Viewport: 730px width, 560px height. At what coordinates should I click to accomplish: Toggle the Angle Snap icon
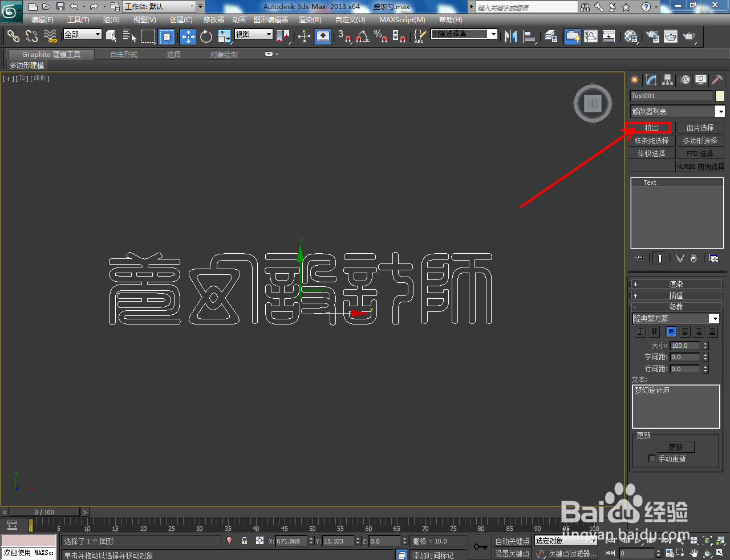(362, 36)
